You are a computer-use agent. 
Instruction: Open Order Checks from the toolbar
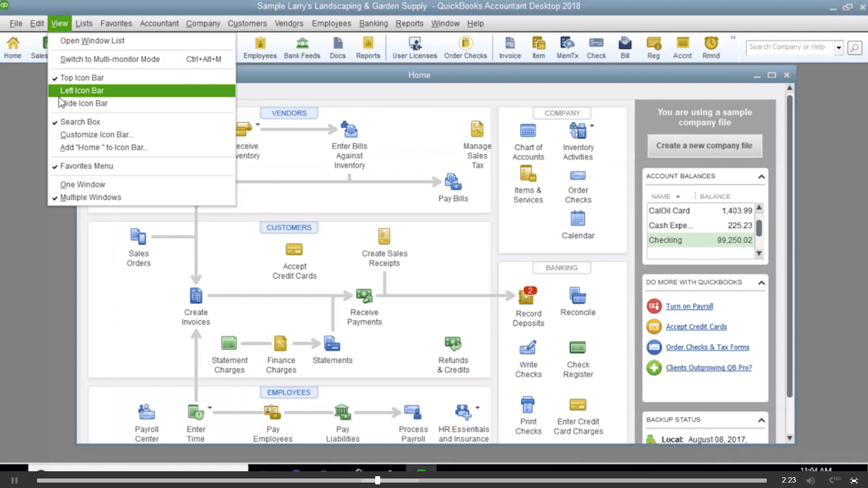point(465,47)
